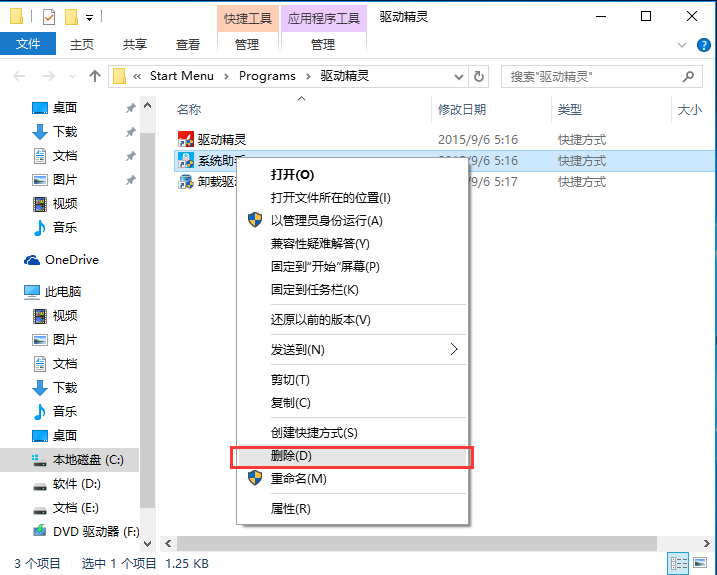
Task: Expand 发送到(N) submenu
Action: pyautogui.click(x=454, y=349)
